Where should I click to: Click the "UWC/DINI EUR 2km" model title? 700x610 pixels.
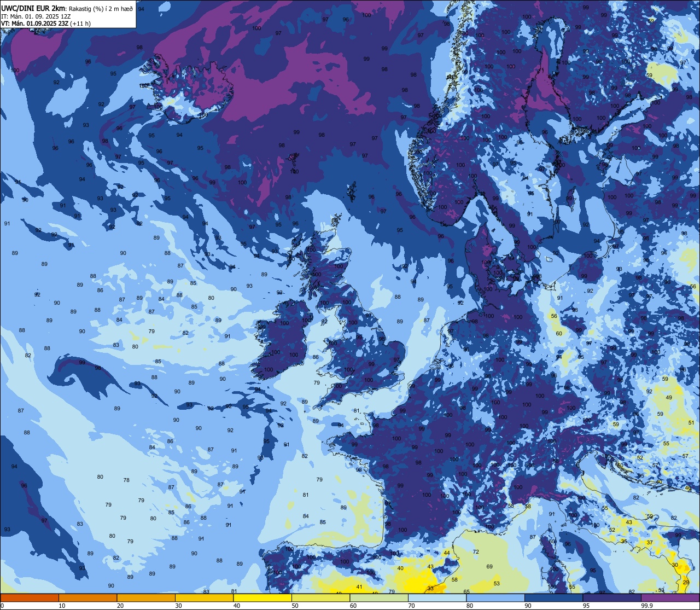point(33,8)
